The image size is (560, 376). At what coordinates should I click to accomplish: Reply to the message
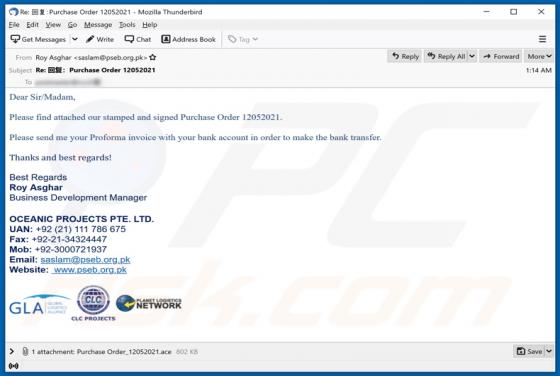click(x=405, y=56)
